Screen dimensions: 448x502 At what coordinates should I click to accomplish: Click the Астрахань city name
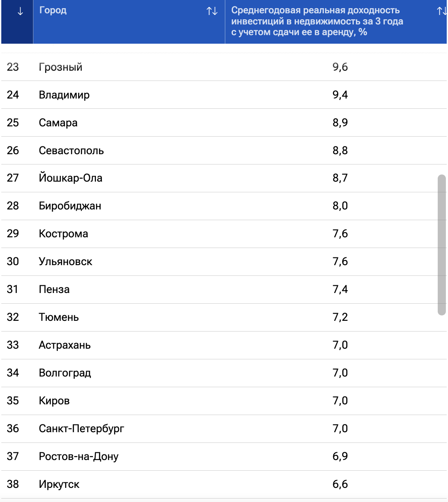65,345
